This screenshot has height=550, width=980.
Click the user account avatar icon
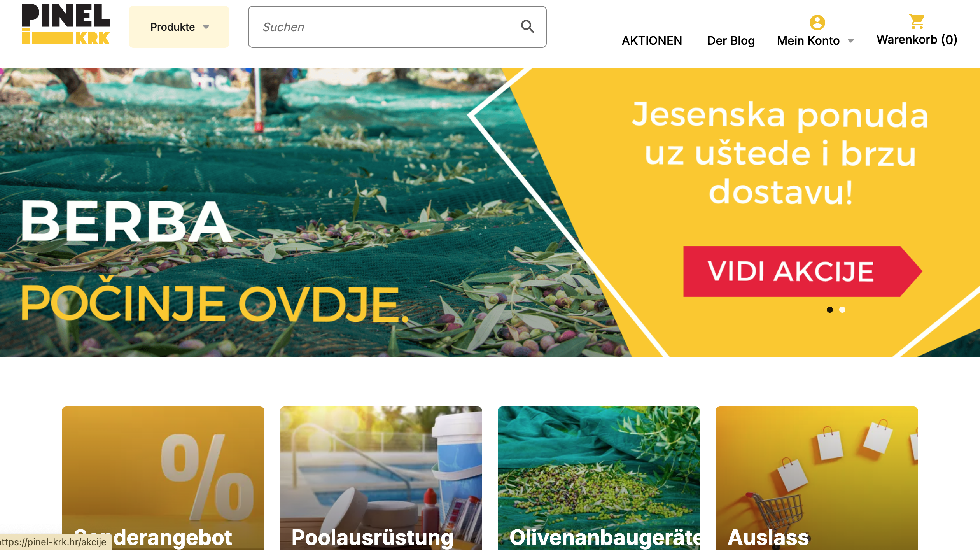(817, 23)
